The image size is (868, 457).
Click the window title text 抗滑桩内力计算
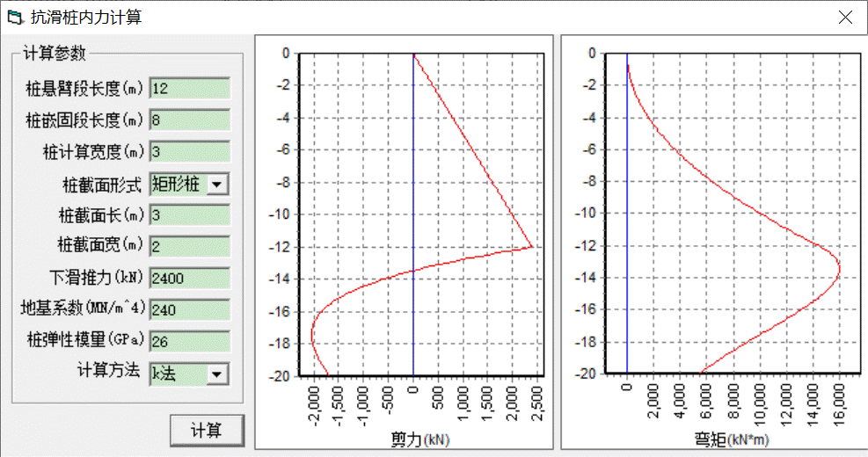coord(86,18)
